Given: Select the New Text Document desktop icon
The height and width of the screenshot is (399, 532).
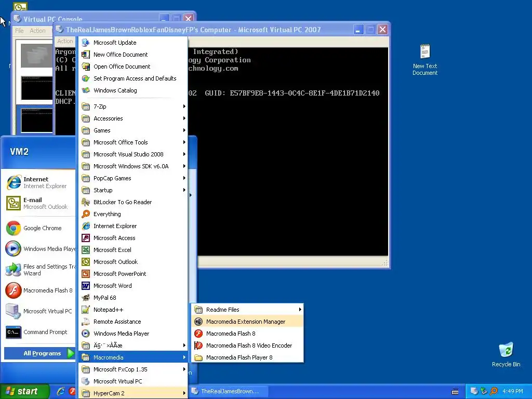Looking at the screenshot, I should 425,60.
